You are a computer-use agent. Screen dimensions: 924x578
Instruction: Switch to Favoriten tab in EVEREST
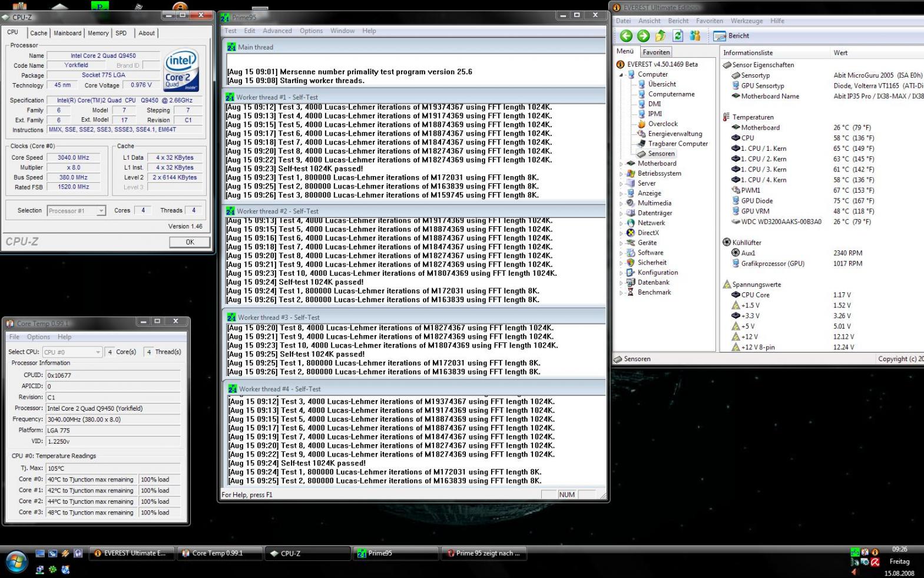[x=656, y=52]
